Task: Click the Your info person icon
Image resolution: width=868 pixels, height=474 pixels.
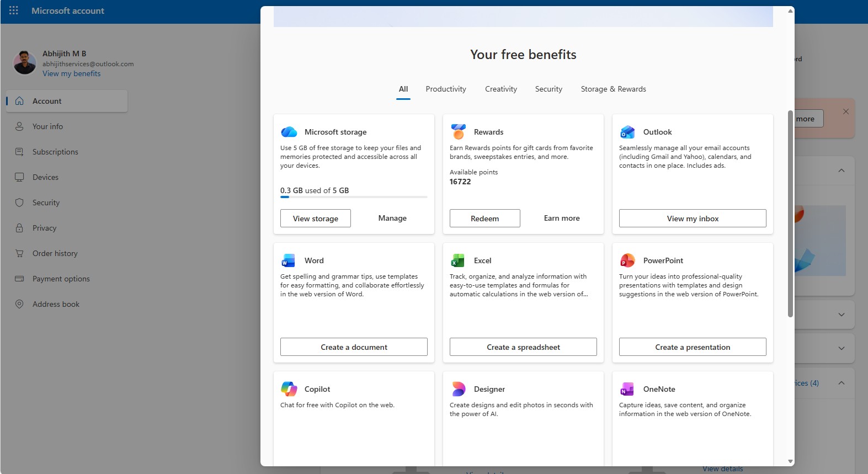Action: coord(19,126)
